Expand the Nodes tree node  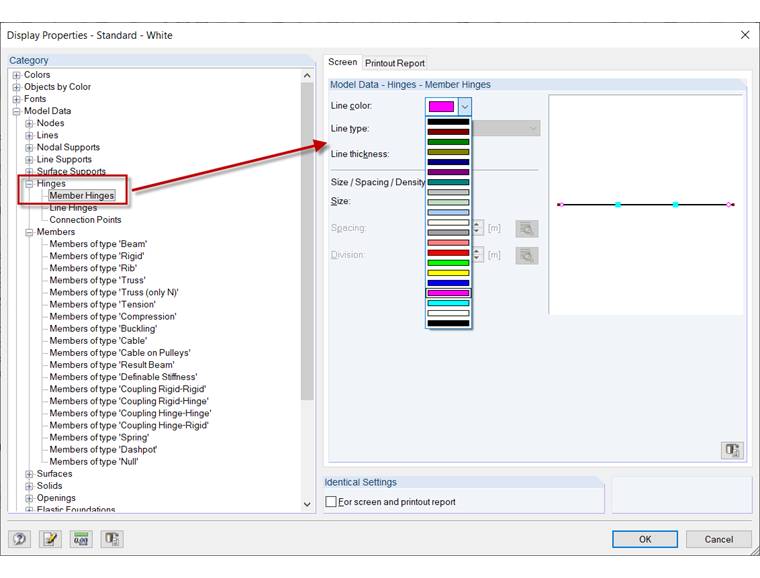[x=29, y=124]
